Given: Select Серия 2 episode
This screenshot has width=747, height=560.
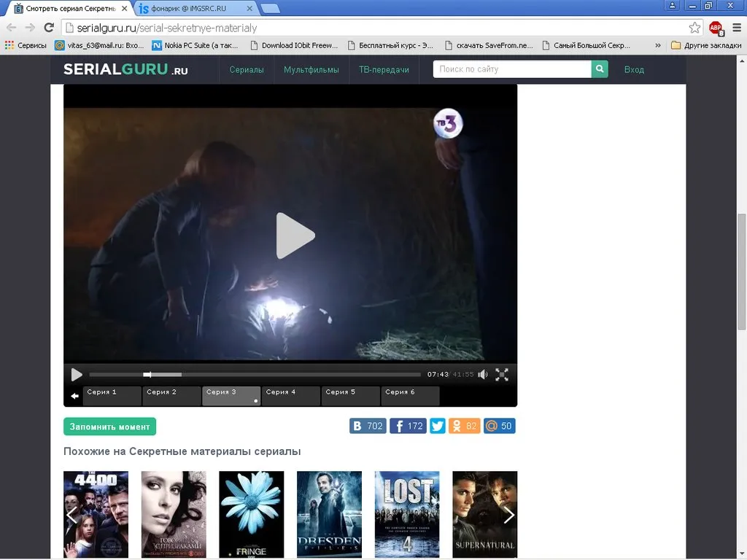Looking at the screenshot, I should coord(171,396).
